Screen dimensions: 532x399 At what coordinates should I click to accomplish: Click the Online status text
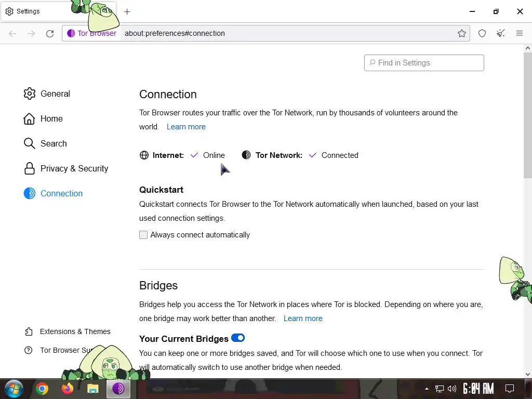click(x=214, y=155)
